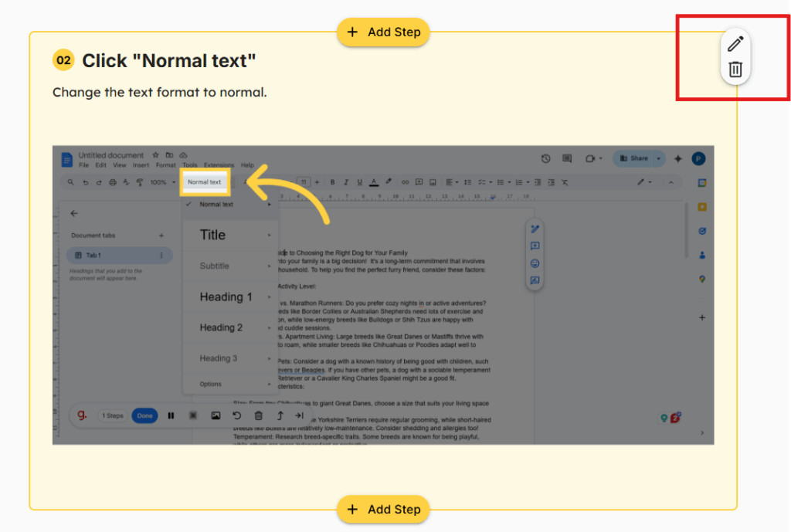Viewport: 791px width, 532px height.
Task: Open the Edit menu
Action: click(101, 165)
